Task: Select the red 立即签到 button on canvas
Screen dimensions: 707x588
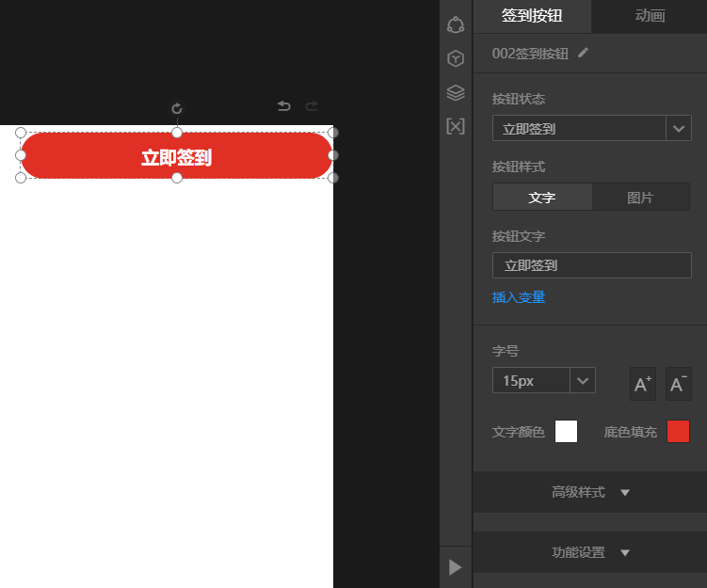Action: click(177, 155)
